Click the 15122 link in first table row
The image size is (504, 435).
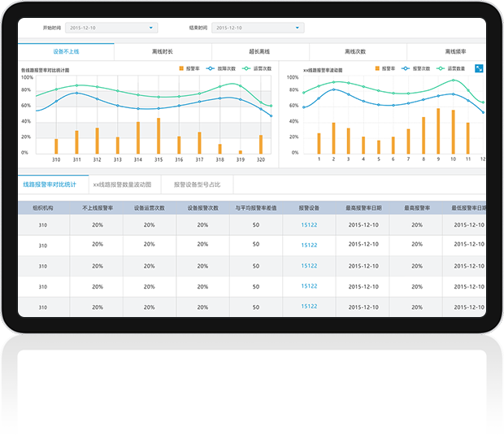pyautogui.click(x=309, y=225)
